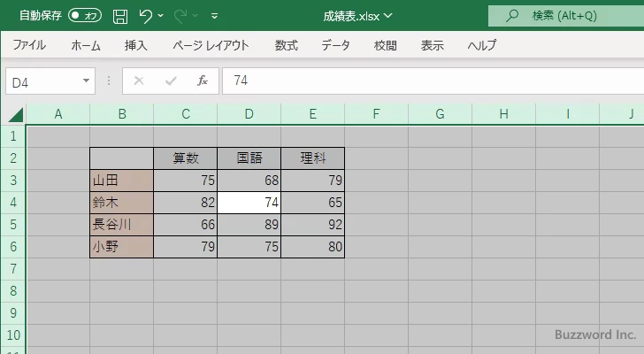Click 小野's 国語 score 75
Viewport: 644px width, 354px height.
249,247
